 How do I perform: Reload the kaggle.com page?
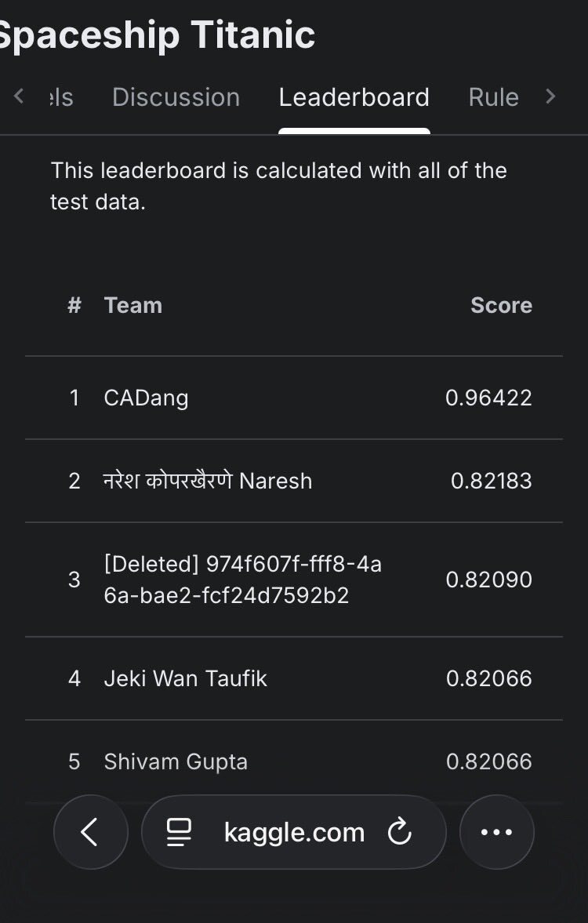tap(400, 832)
